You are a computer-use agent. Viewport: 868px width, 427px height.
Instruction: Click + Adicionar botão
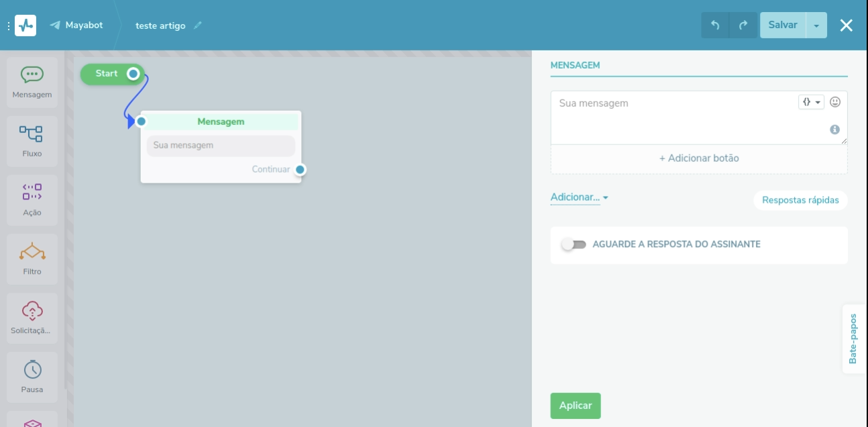pyautogui.click(x=699, y=158)
